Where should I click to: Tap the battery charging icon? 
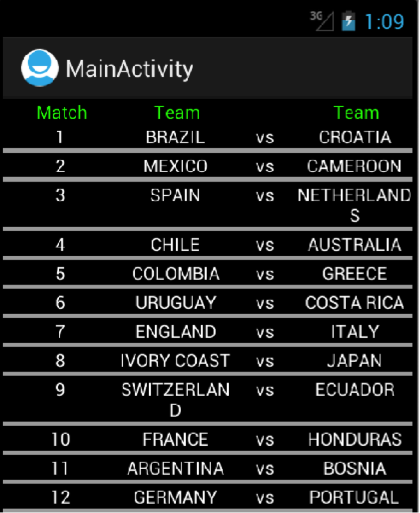(348, 21)
